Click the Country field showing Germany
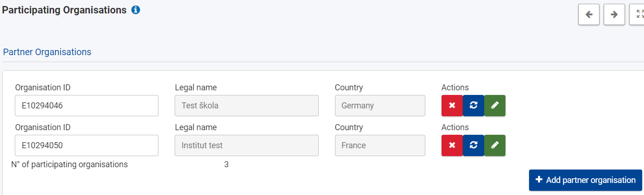The width and height of the screenshot is (644, 195). point(380,106)
